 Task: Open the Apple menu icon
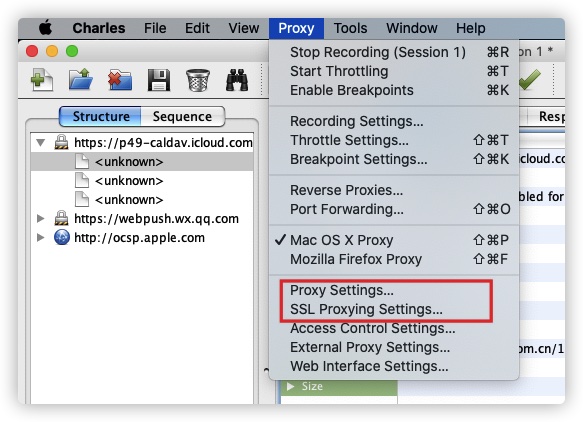tap(45, 28)
